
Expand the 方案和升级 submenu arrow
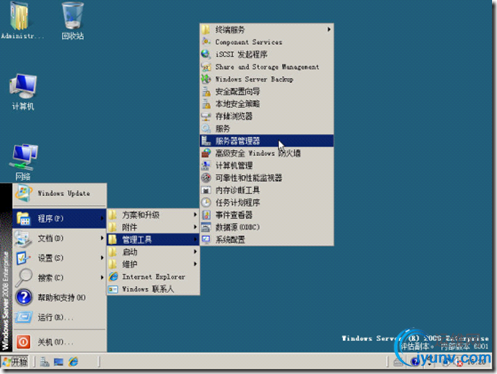195,215
